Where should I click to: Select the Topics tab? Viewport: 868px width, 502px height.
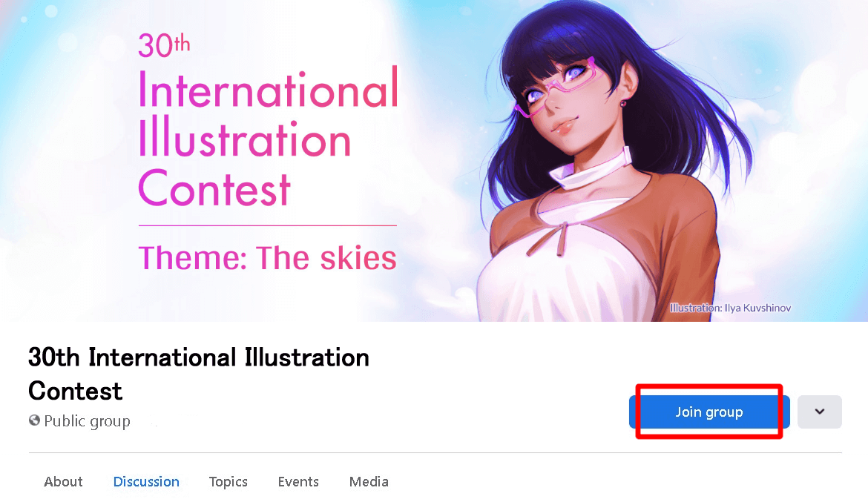coord(228,482)
